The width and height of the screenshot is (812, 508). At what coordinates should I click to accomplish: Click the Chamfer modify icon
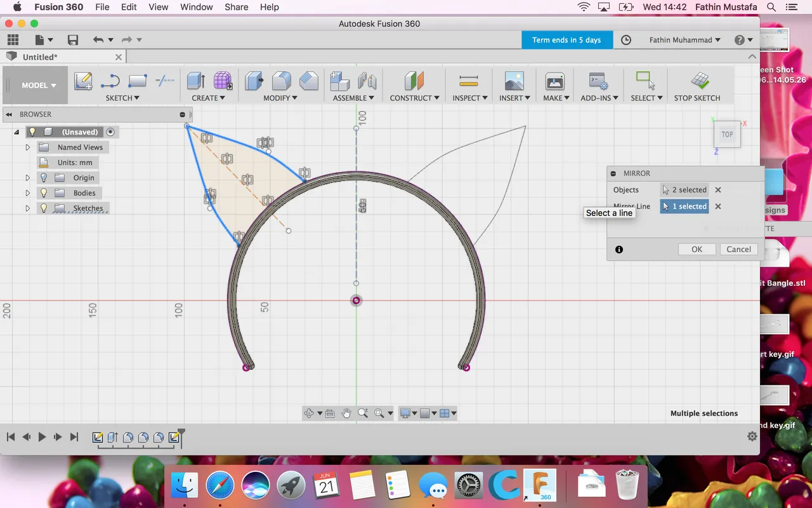309,81
